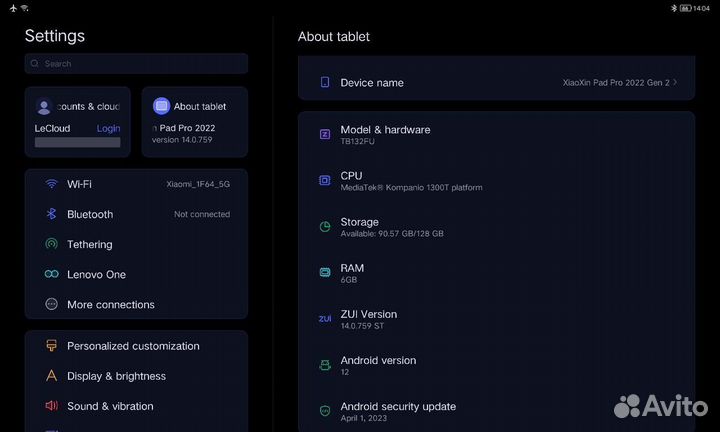
Task: Tap the Storage pie chart icon
Action: 324,227
